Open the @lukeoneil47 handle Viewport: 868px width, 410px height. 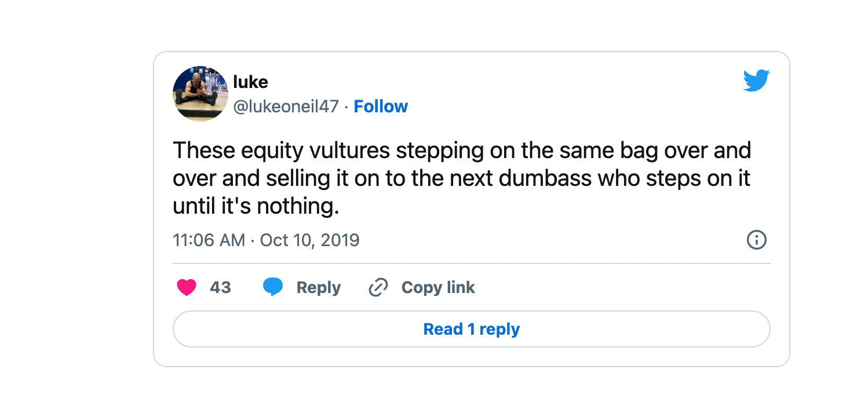tap(286, 107)
